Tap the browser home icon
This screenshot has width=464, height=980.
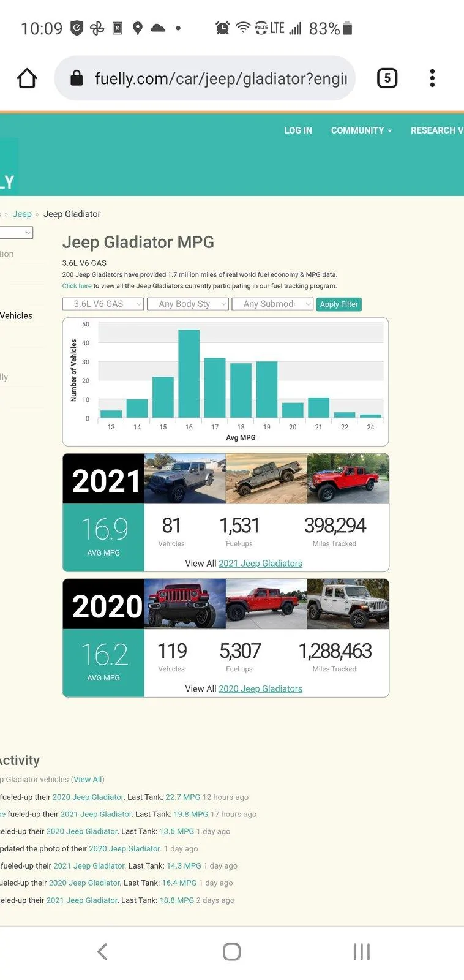(x=27, y=78)
